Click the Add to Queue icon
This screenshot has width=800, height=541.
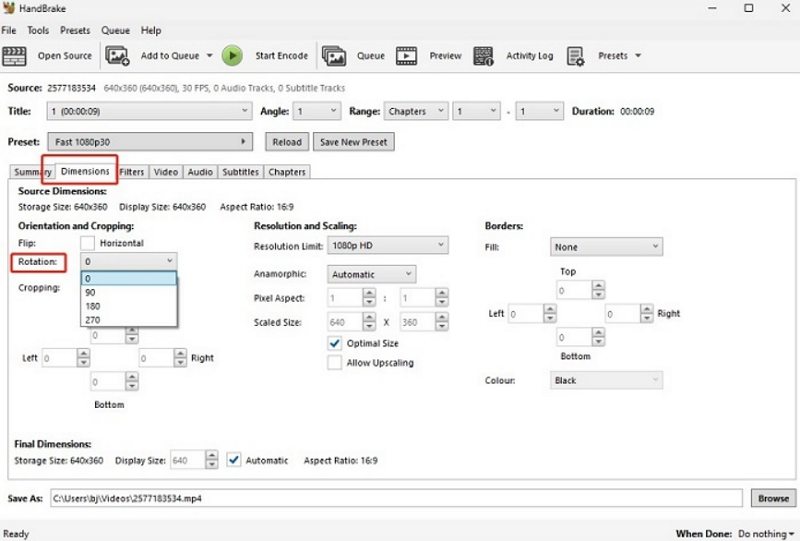(x=118, y=56)
